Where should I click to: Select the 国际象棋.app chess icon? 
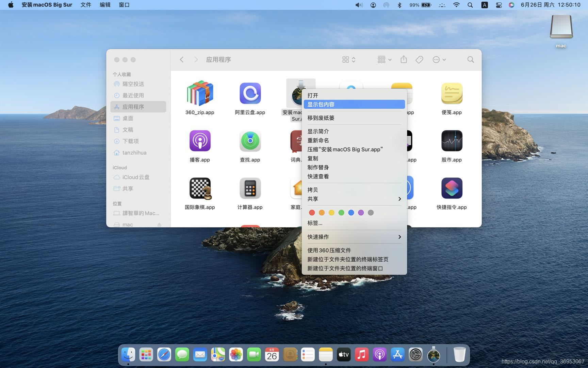point(200,188)
